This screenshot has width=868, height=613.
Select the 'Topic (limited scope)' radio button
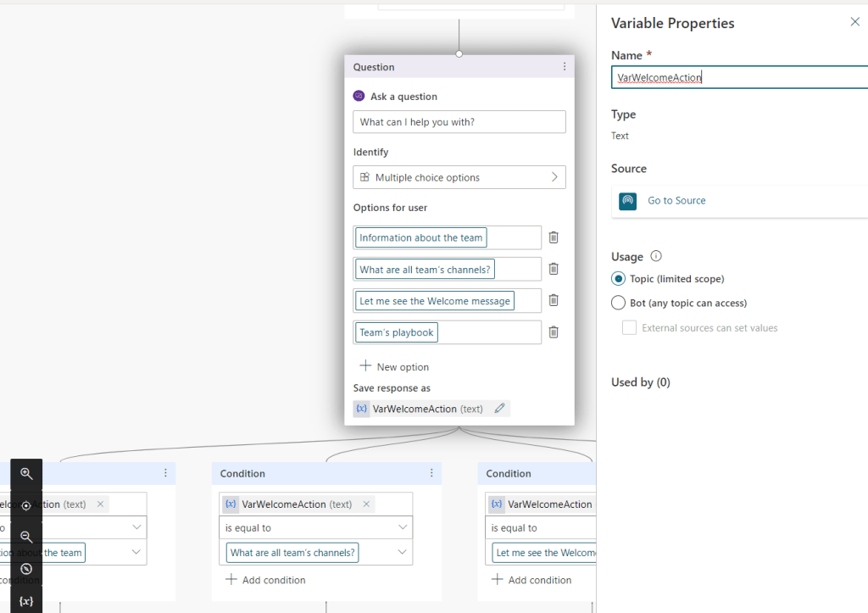[x=618, y=279]
